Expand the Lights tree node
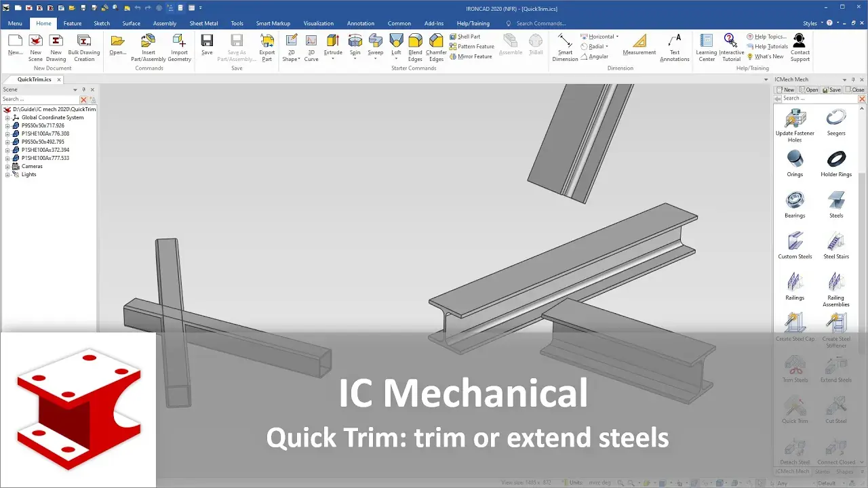Image resolution: width=868 pixels, height=488 pixels. tap(7, 174)
